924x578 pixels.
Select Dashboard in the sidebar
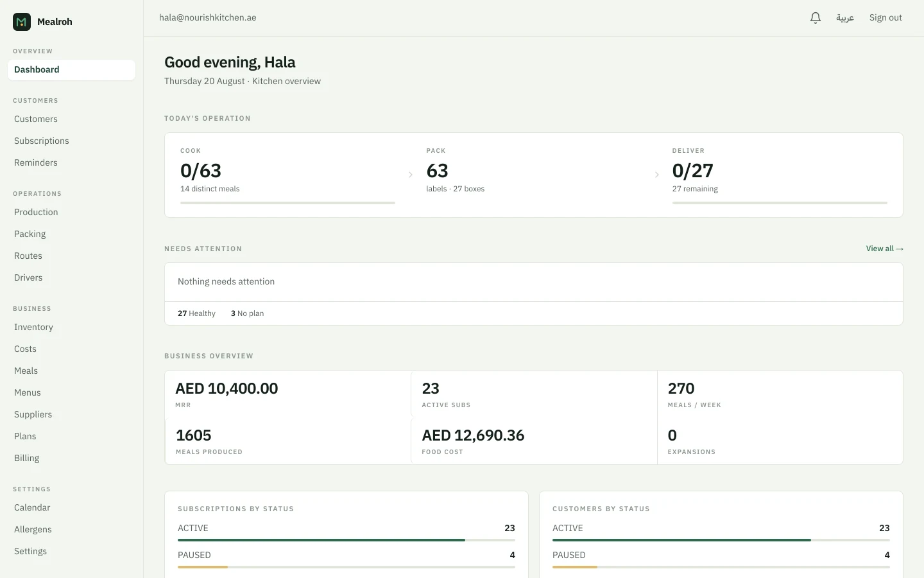[71, 70]
